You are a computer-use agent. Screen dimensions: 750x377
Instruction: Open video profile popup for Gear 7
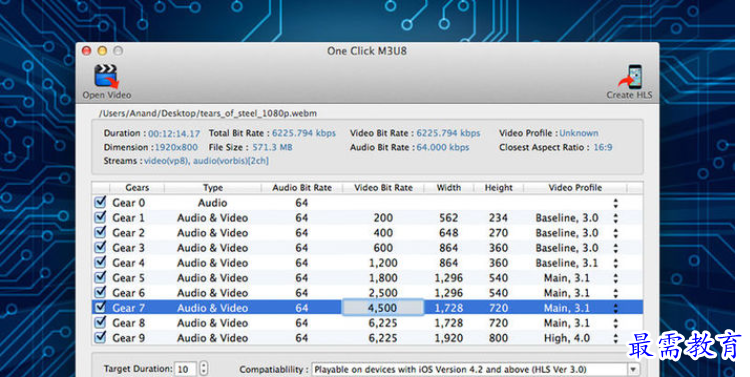pos(616,308)
